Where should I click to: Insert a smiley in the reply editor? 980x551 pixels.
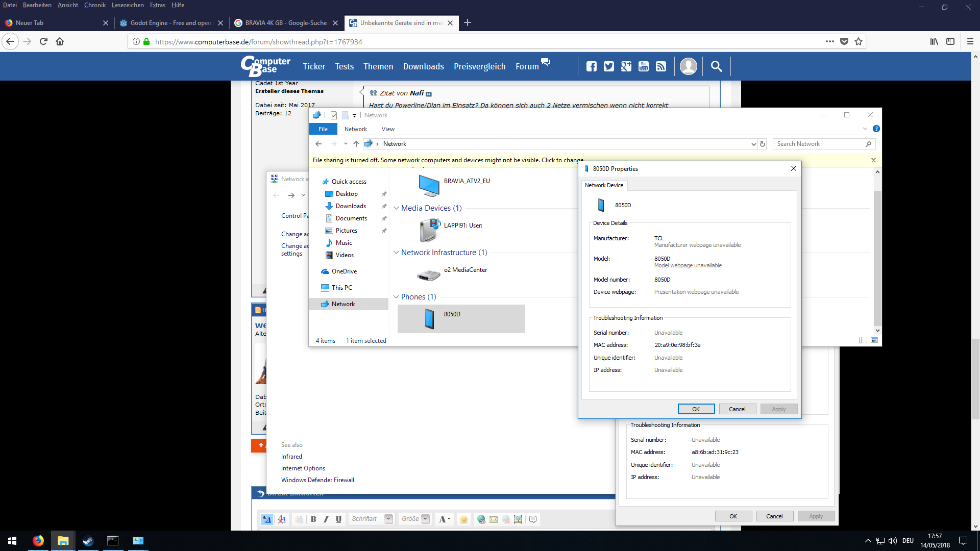463,519
